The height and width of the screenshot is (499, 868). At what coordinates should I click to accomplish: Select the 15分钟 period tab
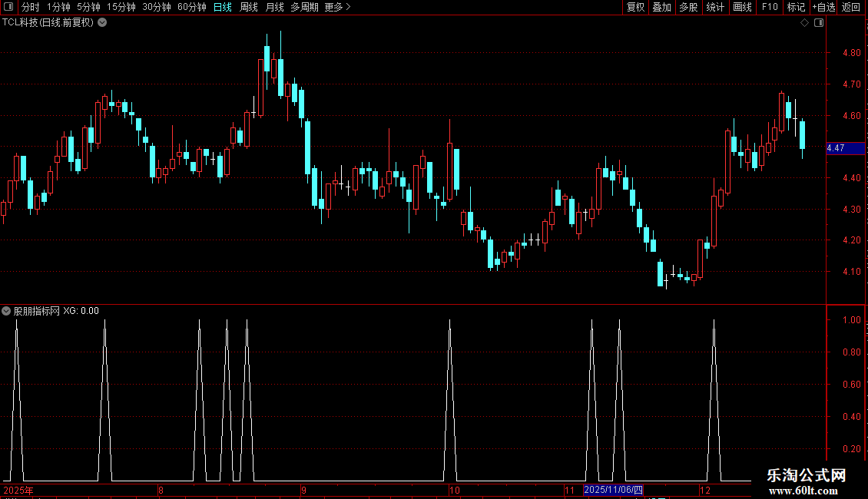pyautogui.click(x=121, y=7)
